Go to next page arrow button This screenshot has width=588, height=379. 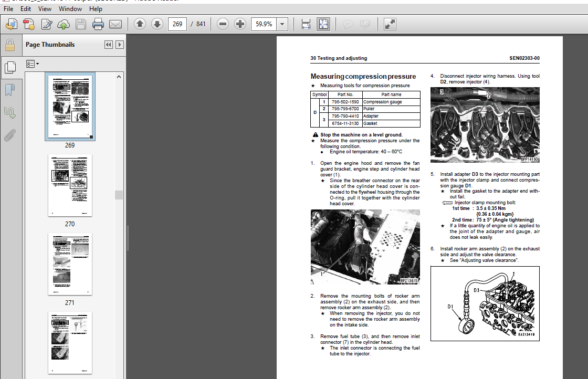(157, 24)
